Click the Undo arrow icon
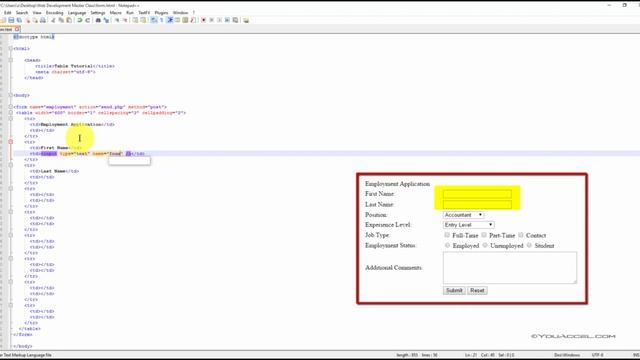 (79, 20)
